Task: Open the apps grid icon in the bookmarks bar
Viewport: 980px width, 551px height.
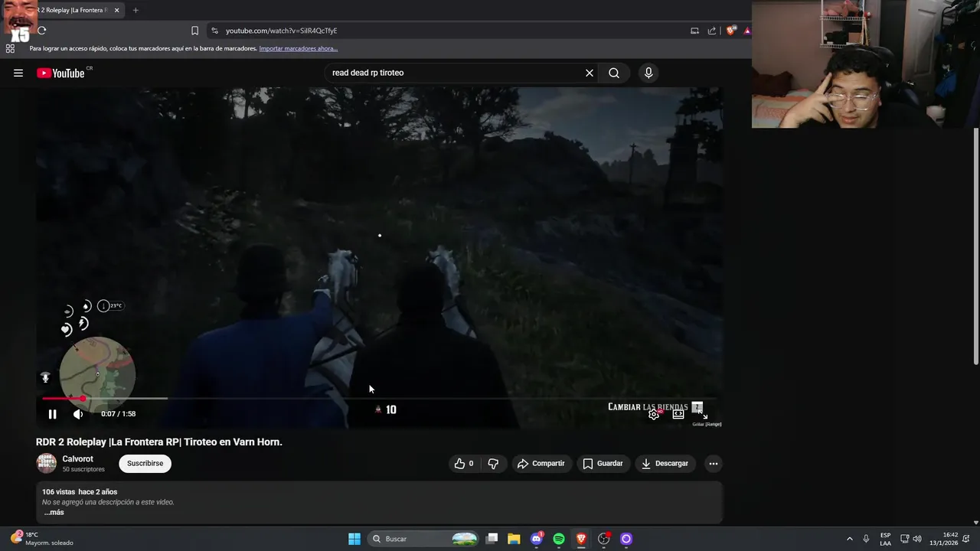Action: (x=10, y=48)
